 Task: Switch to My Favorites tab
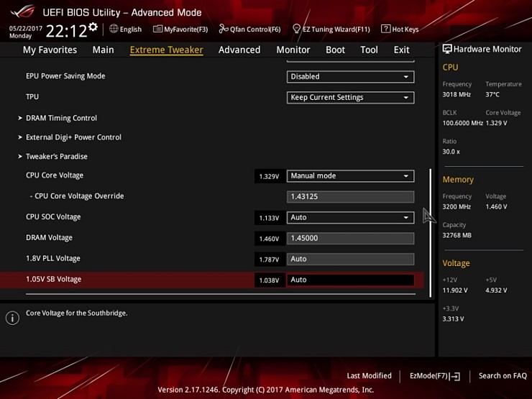pos(50,50)
